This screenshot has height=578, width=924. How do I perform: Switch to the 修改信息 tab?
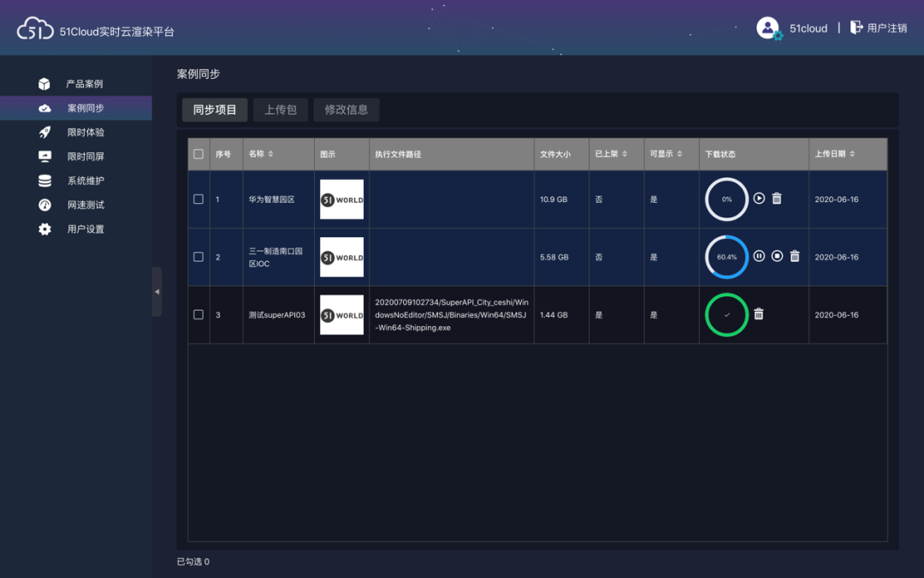(346, 110)
